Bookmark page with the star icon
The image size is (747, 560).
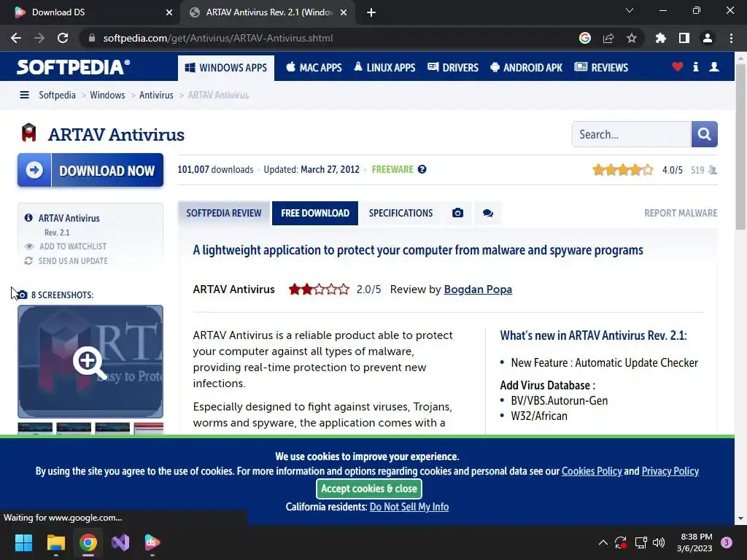[632, 38]
